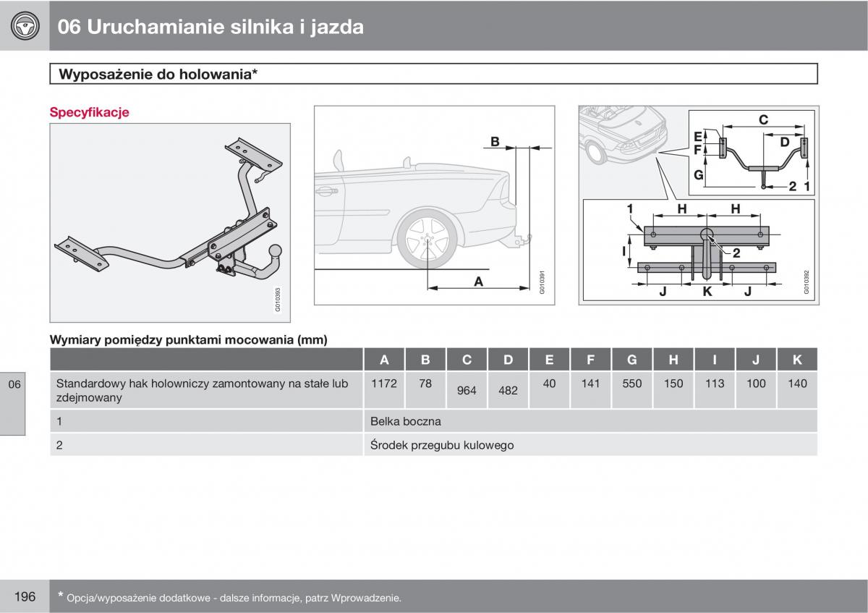Click column header H in the table
The height and width of the screenshot is (613, 868).
(x=673, y=360)
